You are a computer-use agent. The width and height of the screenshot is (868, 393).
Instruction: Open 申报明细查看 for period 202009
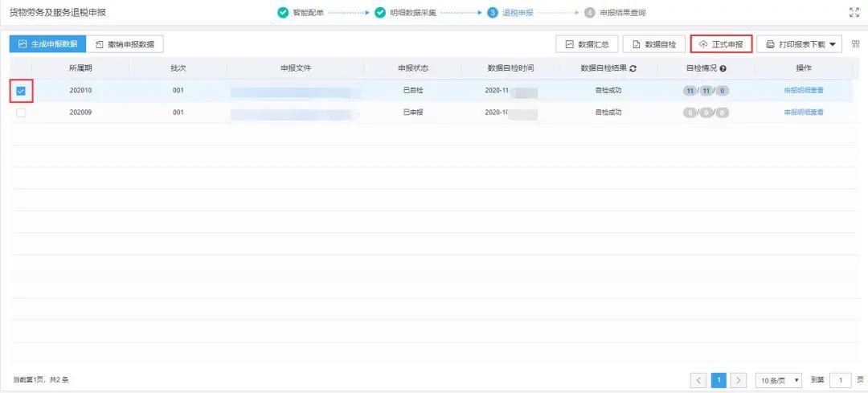tap(804, 112)
